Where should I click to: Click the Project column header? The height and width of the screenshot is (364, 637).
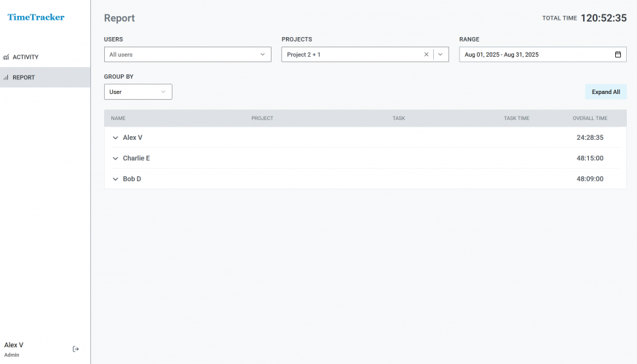[x=262, y=118]
